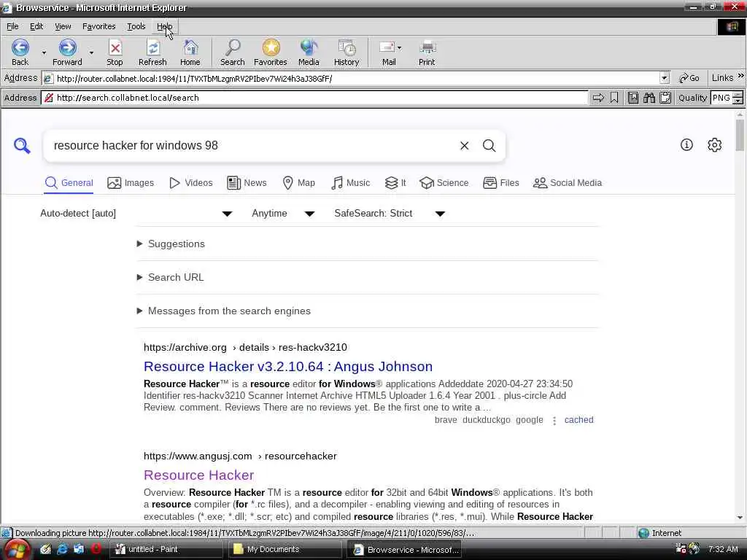The width and height of the screenshot is (747, 560).
Task: Open the cached version link
Action: pyautogui.click(x=578, y=420)
